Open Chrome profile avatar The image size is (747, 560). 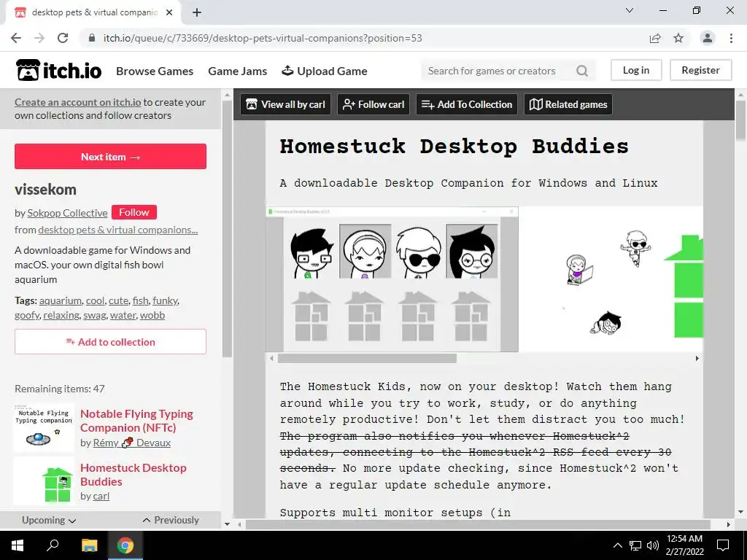(708, 38)
